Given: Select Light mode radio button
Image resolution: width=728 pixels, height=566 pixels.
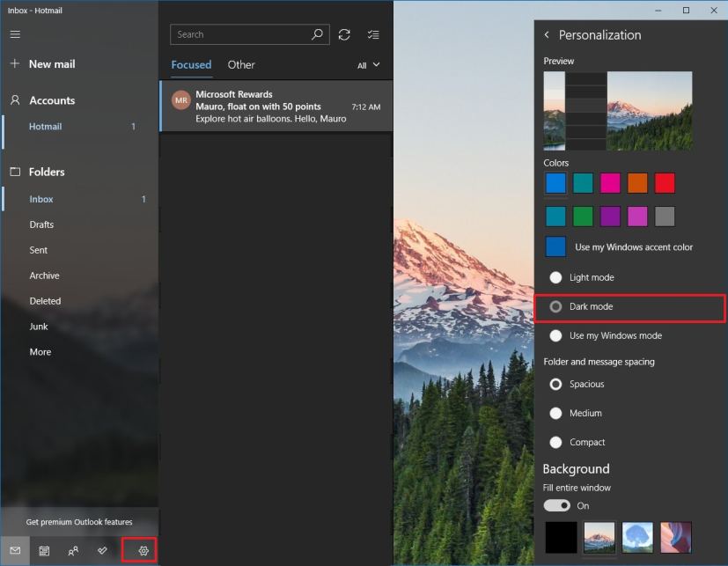Looking at the screenshot, I should (x=555, y=277).
